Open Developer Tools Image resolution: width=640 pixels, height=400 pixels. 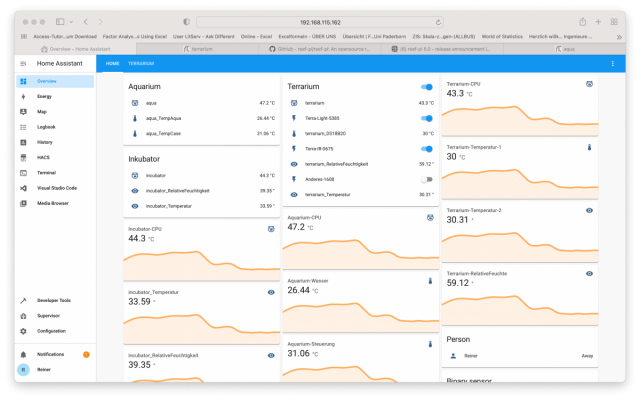coord(55,300)
